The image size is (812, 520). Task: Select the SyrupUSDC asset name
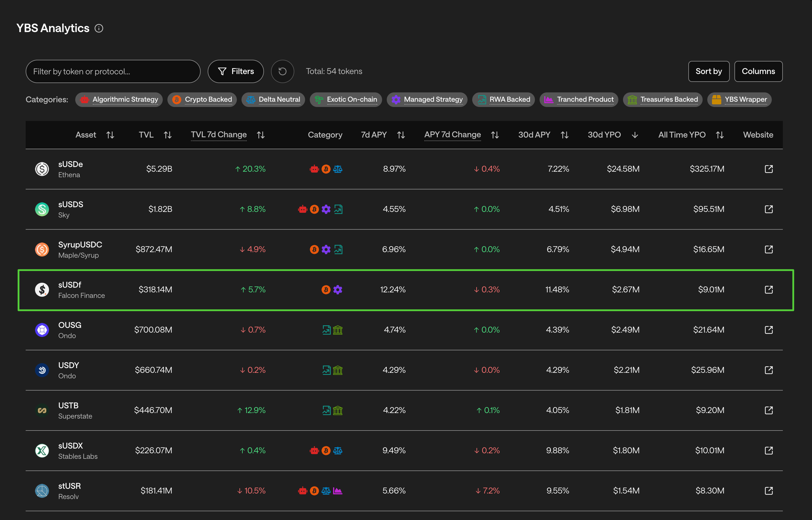pyautogui.click(x=80, y=245)
